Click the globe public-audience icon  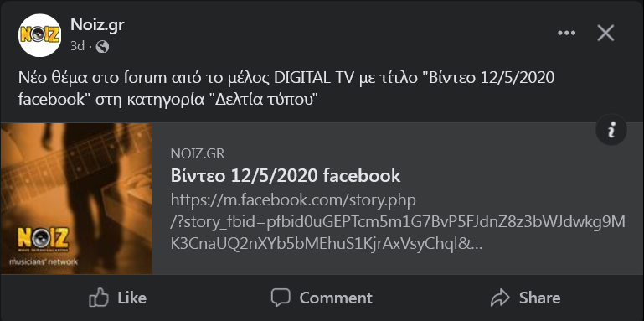102,47
